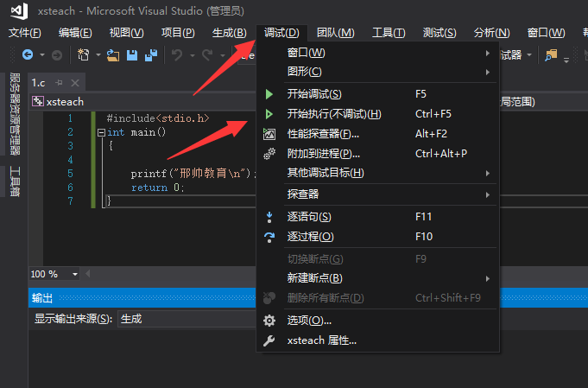Click the Find in Files toolbar icon

tap(550, 54)
